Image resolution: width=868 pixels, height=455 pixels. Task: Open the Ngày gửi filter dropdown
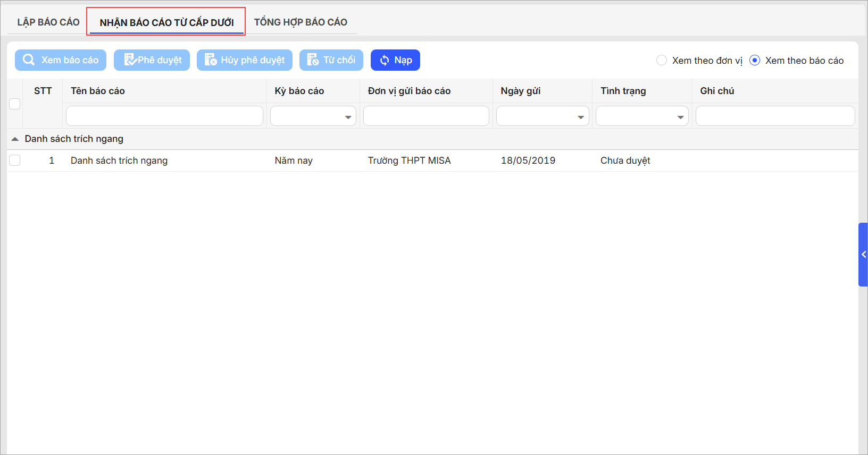pyautogui.click(x=581, y=116)
